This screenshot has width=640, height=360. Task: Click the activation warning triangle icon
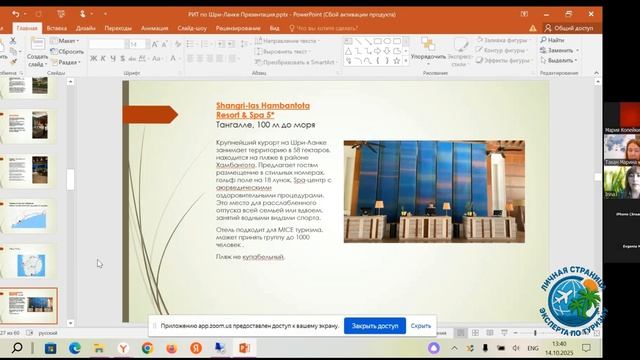tap(533, 28)
